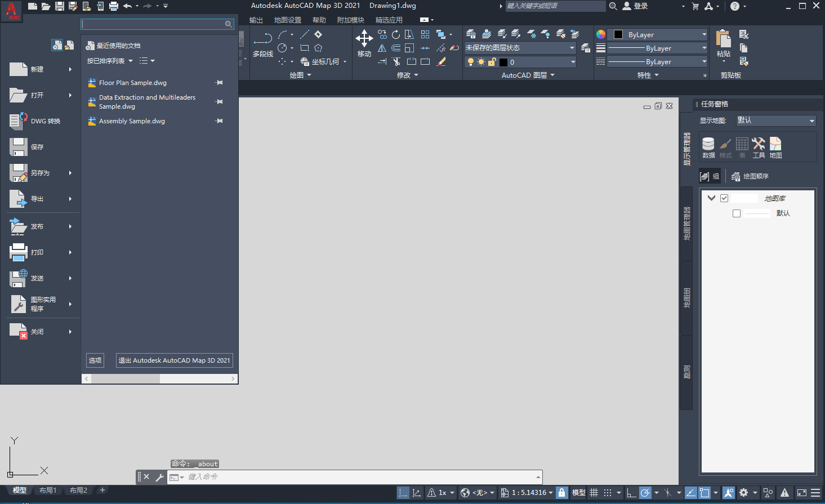This screenshot has width=825, height=504.
Task: Open the DWG 转换 (DWG Convert) tool
Action: 42,121
